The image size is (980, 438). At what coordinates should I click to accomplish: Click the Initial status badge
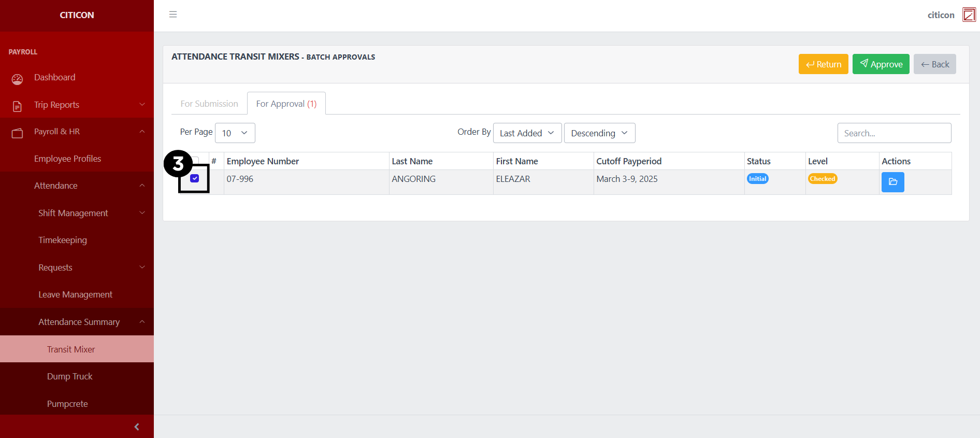[x=757, y=179]
